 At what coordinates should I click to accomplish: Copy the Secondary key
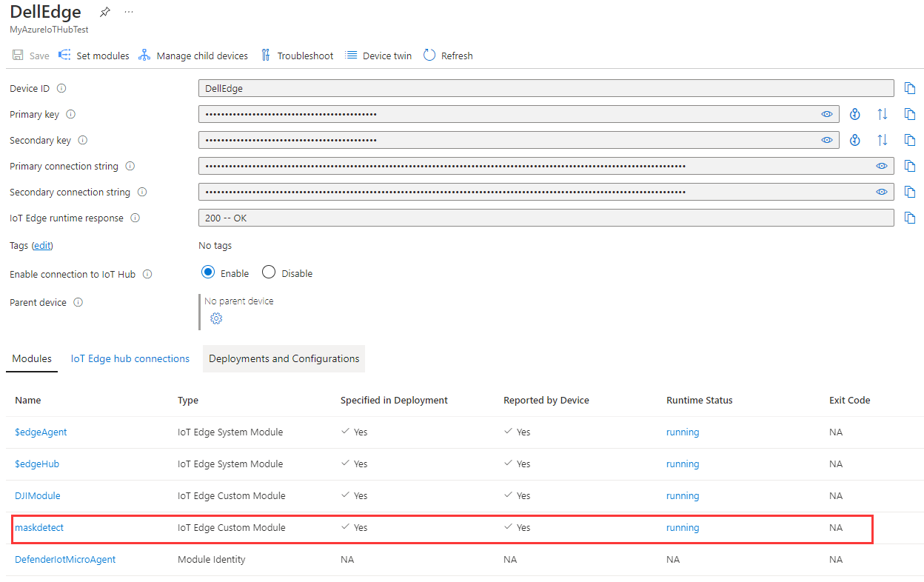click(910, 140)
